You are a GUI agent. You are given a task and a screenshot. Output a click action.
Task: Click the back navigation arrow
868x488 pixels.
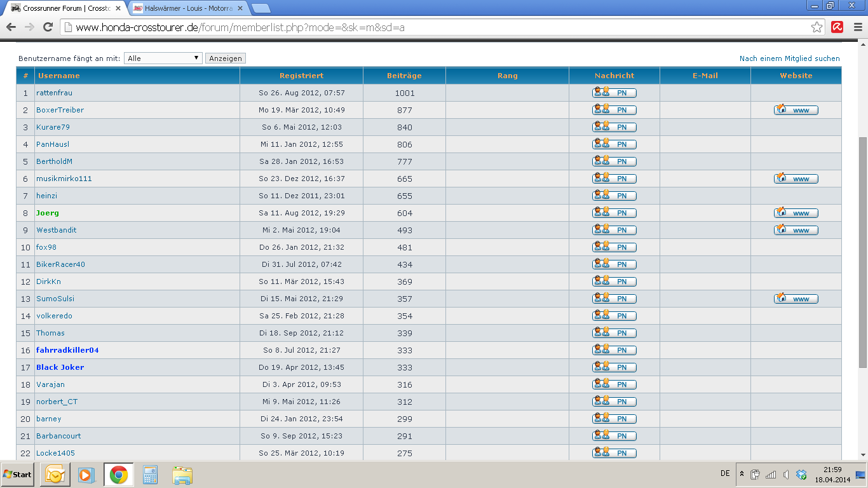pyautogui.click(x=11, y=27)
